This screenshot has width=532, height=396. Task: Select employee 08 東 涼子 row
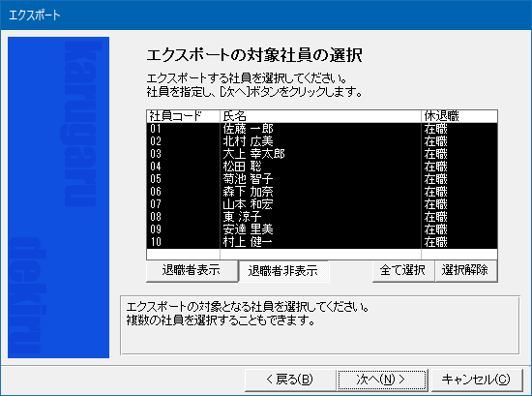(322, 217)
